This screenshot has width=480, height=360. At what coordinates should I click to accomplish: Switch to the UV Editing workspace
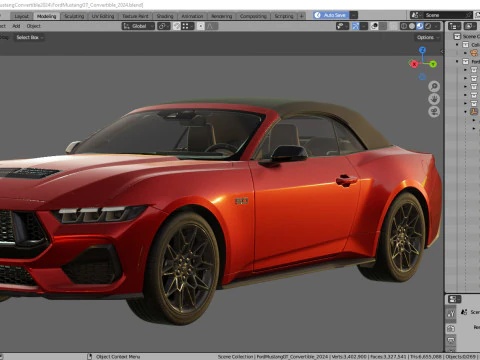coord(103,16)
